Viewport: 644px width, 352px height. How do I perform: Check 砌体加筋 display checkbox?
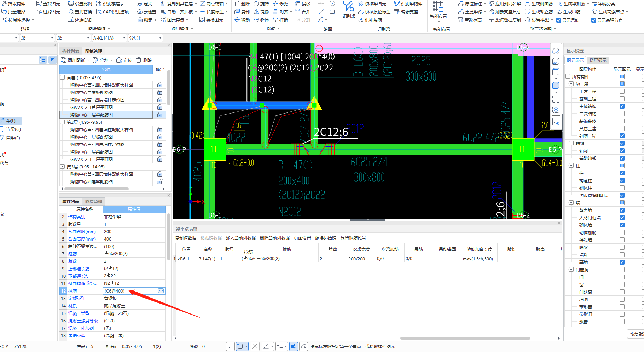pos(622,232)
